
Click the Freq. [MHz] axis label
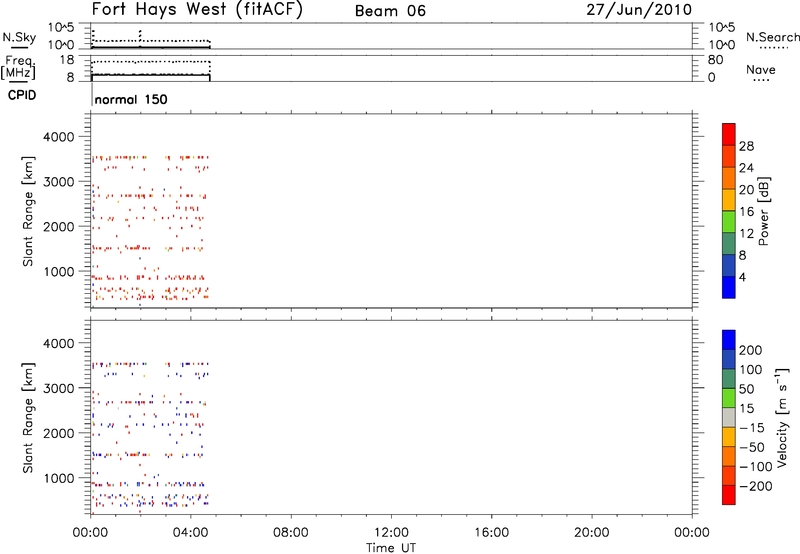[18, 67]
